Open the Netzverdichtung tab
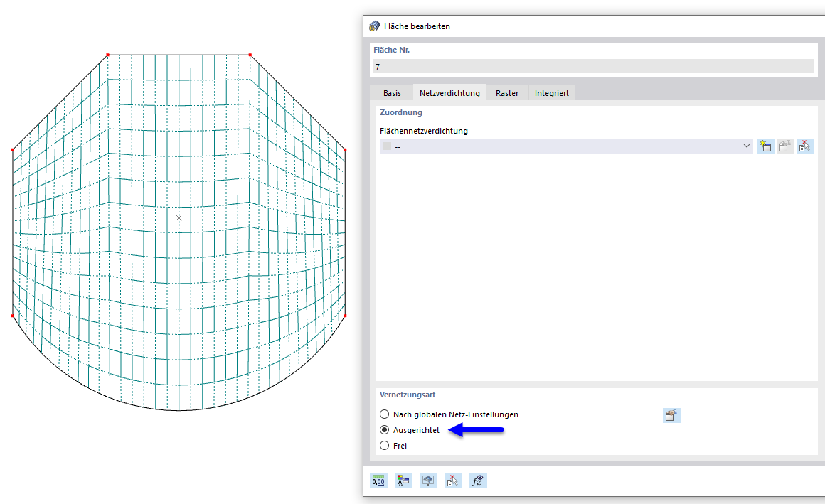 click(450, 93)
